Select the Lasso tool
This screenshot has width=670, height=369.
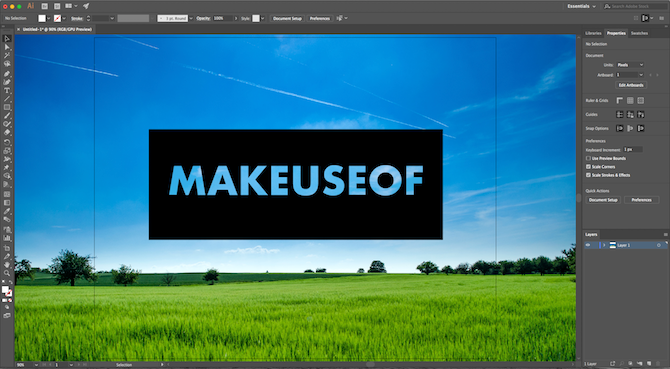point(7,64)
